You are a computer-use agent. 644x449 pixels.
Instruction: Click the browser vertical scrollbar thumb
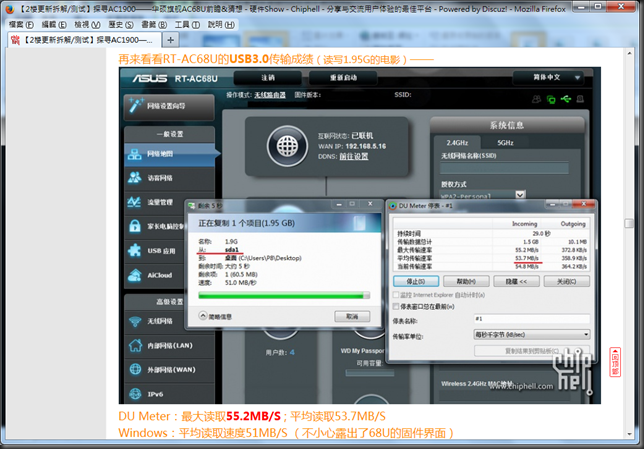point(629,223)
